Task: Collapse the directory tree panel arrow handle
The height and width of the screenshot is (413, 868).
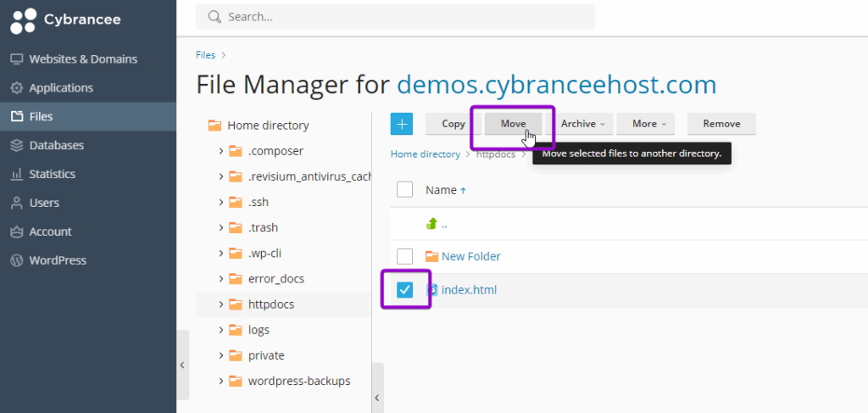Action: pos(377,398)
